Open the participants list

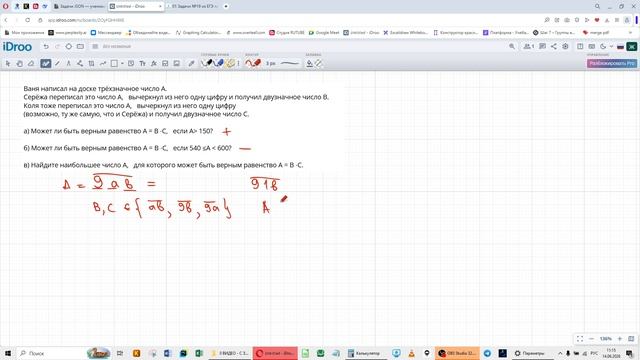pos(529,47)
